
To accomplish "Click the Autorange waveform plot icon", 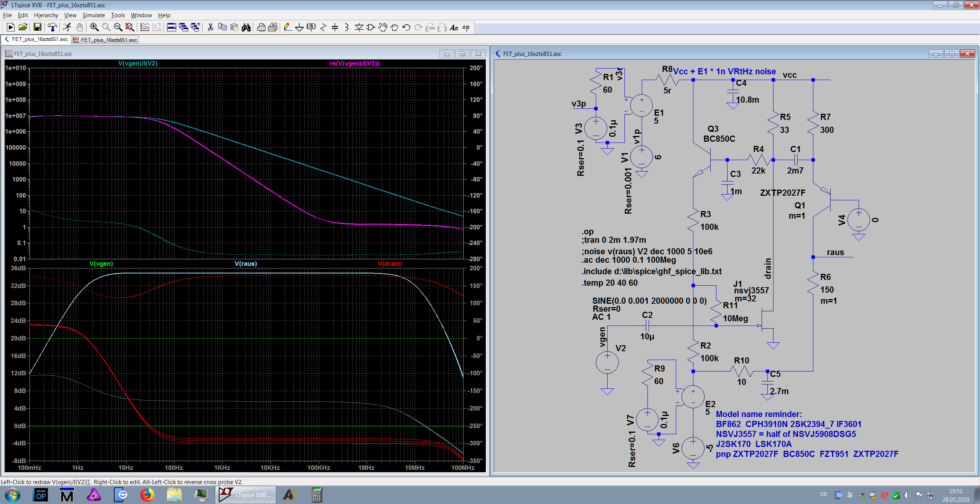I will point(145,27).
